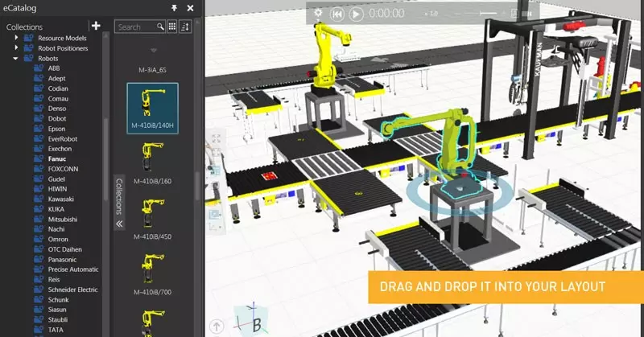Viewport: 644px width, 337px height.
Task: Reset simulation with rewind button
Action: (337, 14)
